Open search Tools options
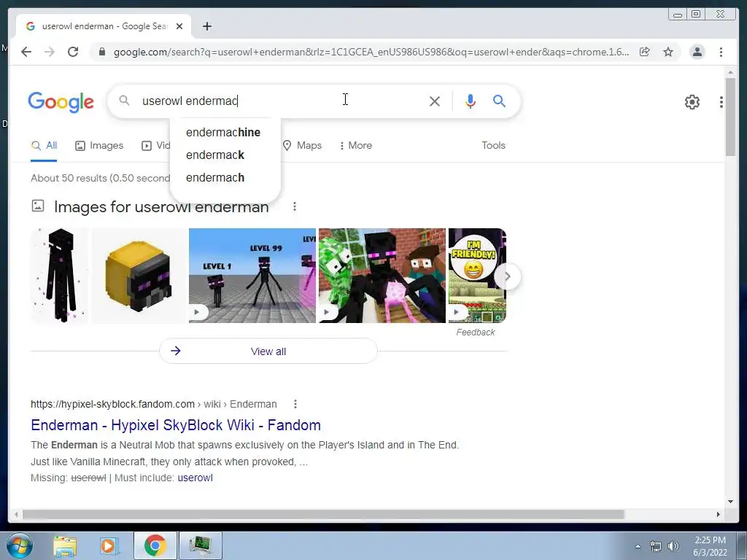 click(x=493, y=146)
